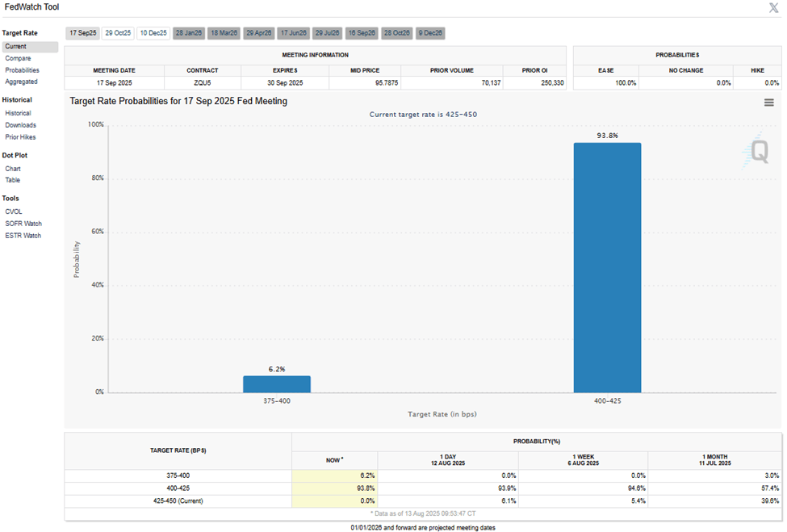The image size is (787, 532).
Task: Open Dot Plot Chart link
Action: point(13,169)
